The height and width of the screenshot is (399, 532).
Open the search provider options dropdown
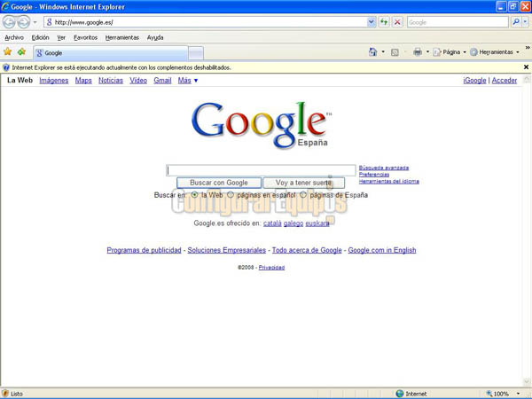click(x=525, y=22)
